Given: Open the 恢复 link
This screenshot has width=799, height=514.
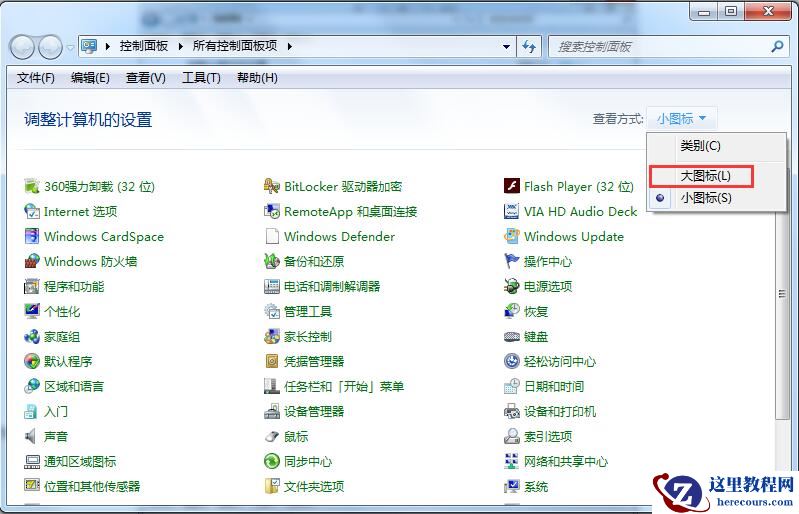Looking at the screenshot, I should tap(536, 311).
